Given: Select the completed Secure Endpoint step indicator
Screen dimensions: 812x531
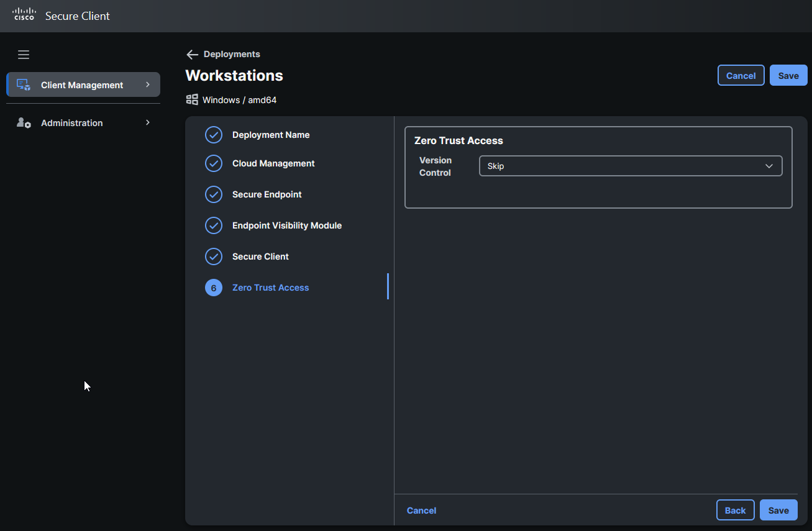Looking at the screenshot, I should point(213,194).
